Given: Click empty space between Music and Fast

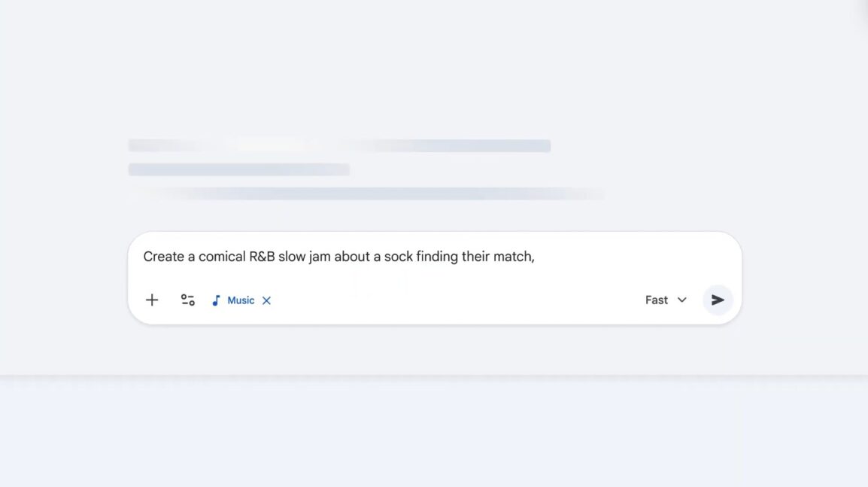Looking at the screenshot, I should tap(451, 300).
